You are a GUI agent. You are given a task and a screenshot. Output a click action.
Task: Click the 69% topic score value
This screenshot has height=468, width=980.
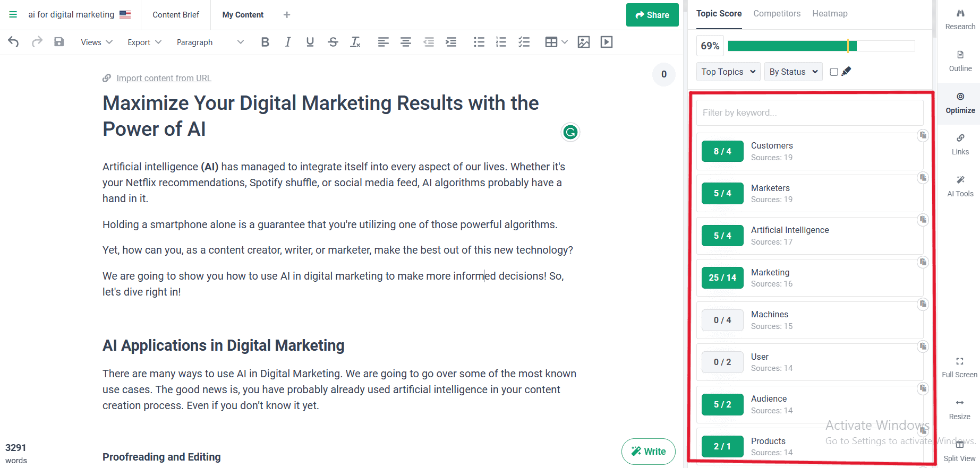pos(710,46)
